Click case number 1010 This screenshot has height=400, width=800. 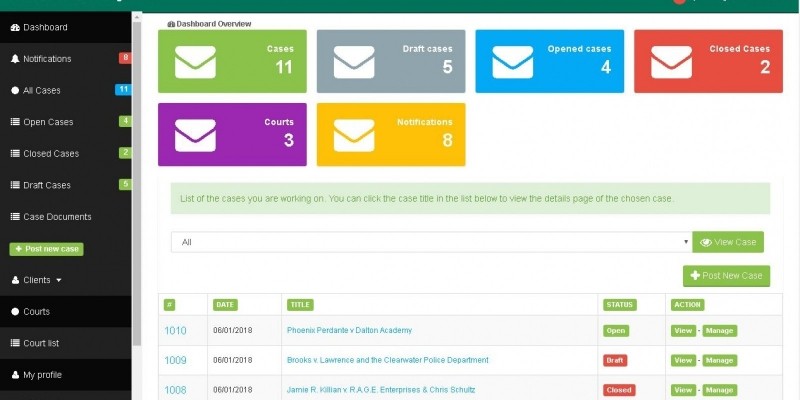pyautogui.click(x=175, y=331)
